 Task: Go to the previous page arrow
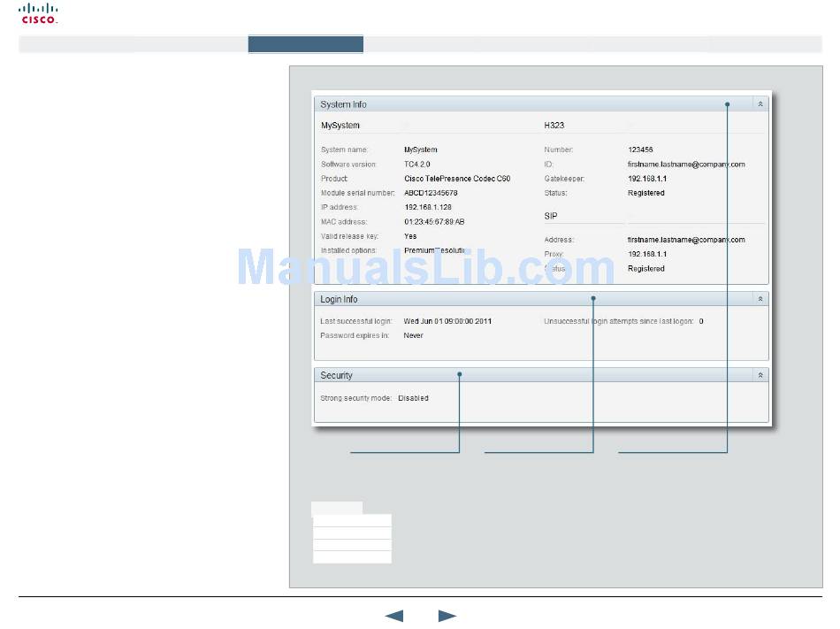tap(394, 616)
